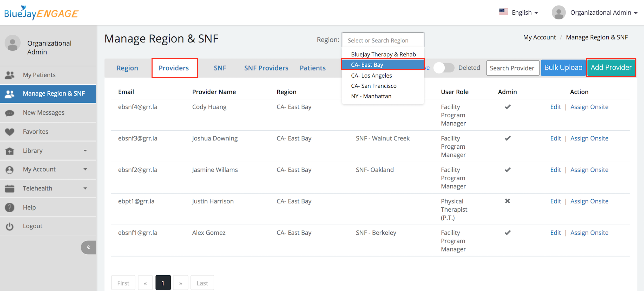Click the Telehealth calendar icon
Screen dimensions: 644x291
[10, 188]
